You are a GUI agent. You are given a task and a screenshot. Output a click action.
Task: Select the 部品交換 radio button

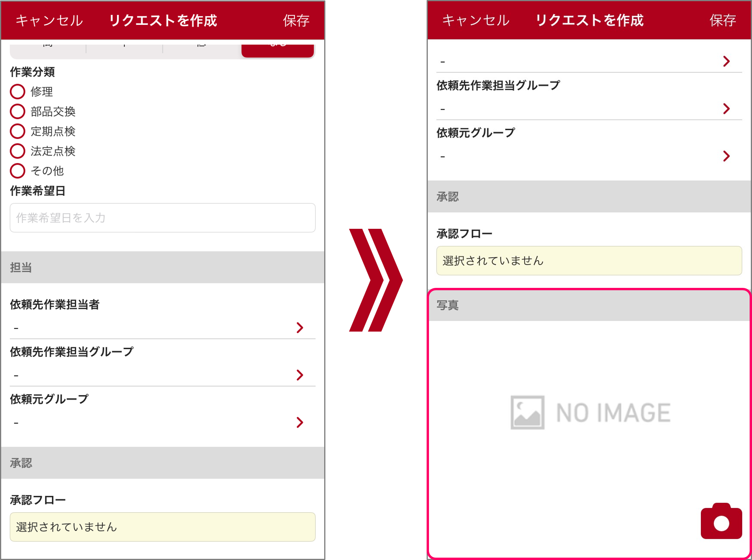click(x=17, y=111)
